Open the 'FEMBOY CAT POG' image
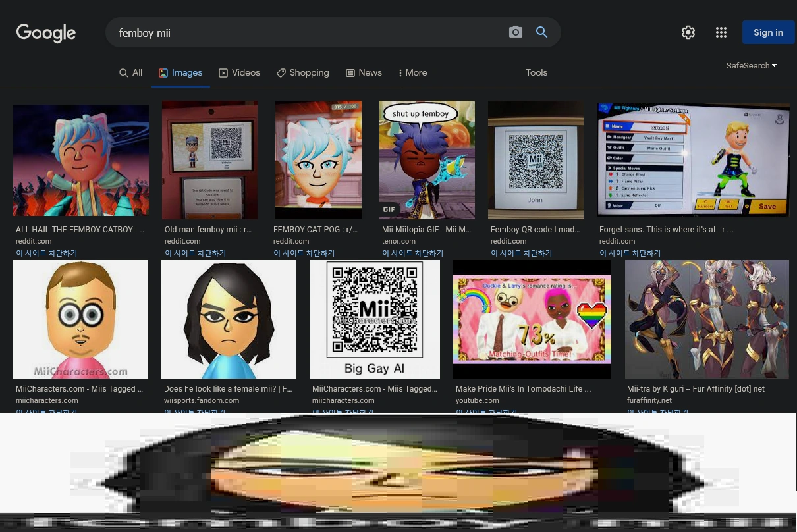This screenshot has height=532, width=797. [318, 160]
